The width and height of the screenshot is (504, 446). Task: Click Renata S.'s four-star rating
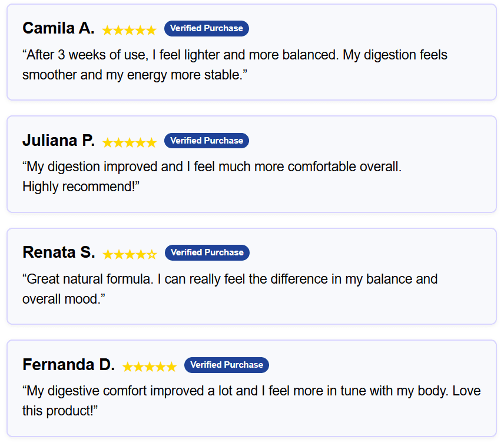(x=130, y=255)
